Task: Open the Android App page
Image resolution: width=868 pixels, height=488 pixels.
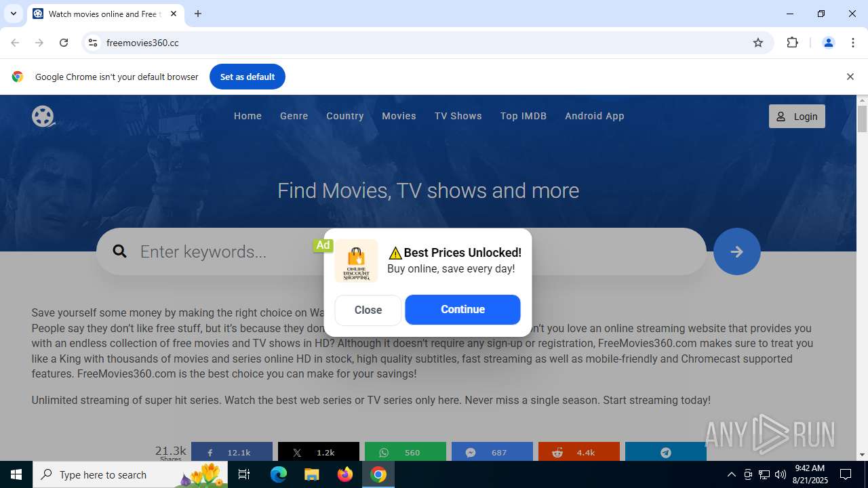Action: (x=594, y=116)
